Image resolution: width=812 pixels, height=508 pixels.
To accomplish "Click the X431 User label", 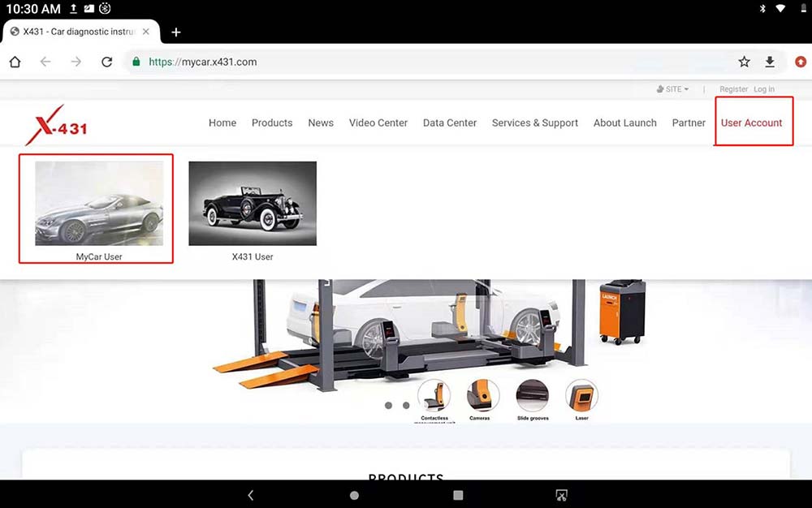I will pos(253,256).
